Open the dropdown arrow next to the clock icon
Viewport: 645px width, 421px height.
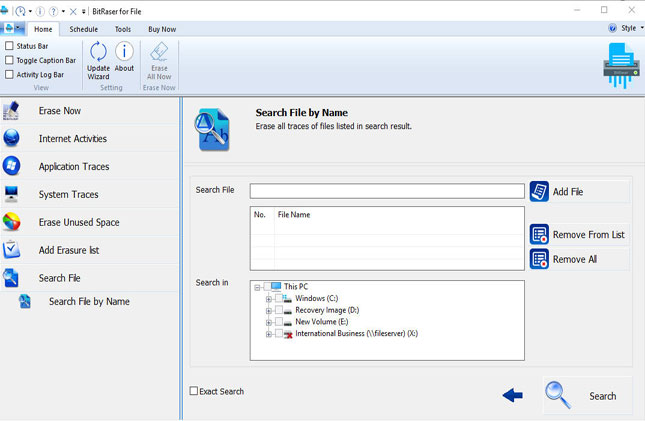coord(30,12)
